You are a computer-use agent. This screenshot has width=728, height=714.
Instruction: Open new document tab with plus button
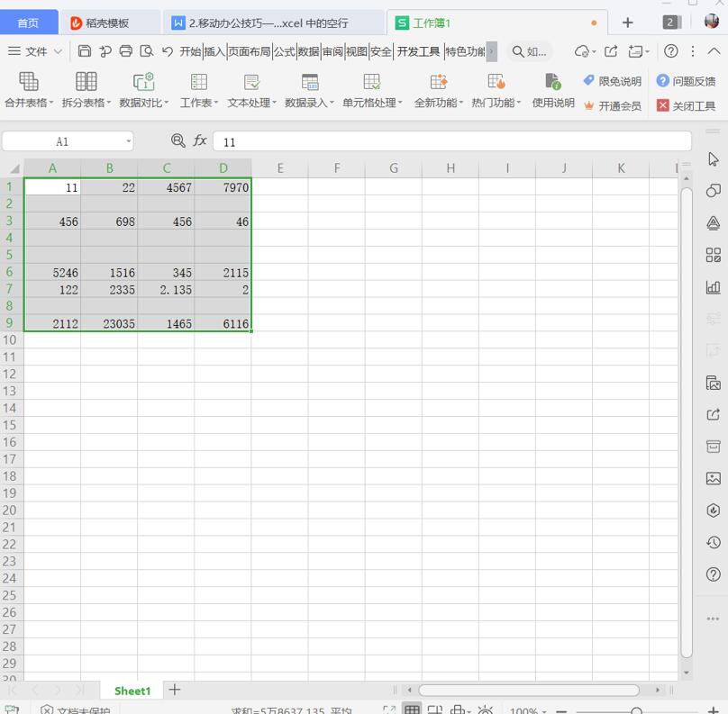(x=628, y=23)
